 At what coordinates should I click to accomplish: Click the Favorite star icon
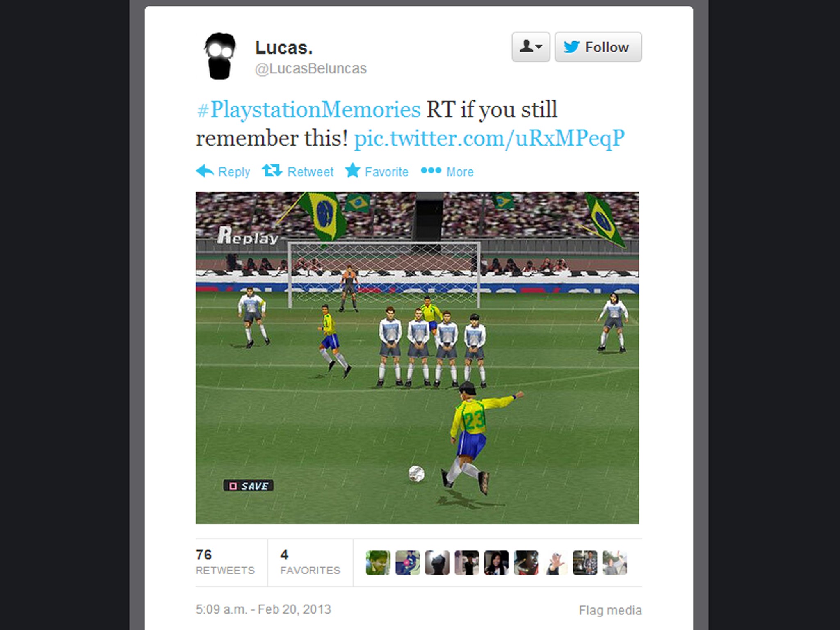coord(352,171)
